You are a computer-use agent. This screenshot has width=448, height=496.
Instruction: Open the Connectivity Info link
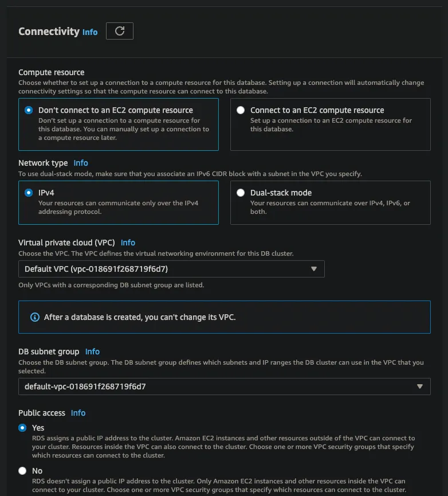pos(90,32)
